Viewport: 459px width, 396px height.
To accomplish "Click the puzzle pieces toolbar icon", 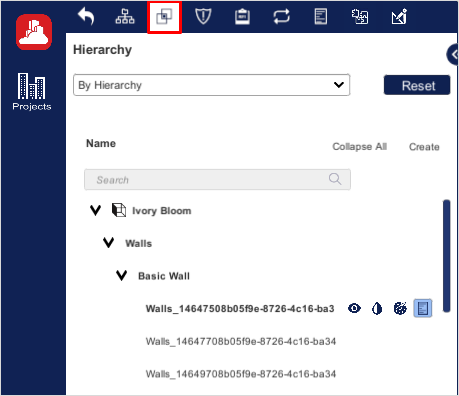I will point(360,17).
